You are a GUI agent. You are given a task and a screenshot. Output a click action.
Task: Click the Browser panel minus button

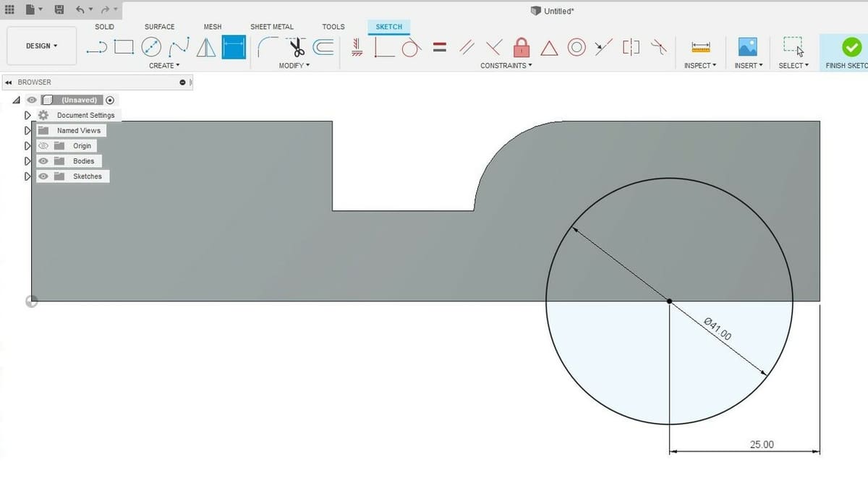(183, 82)
